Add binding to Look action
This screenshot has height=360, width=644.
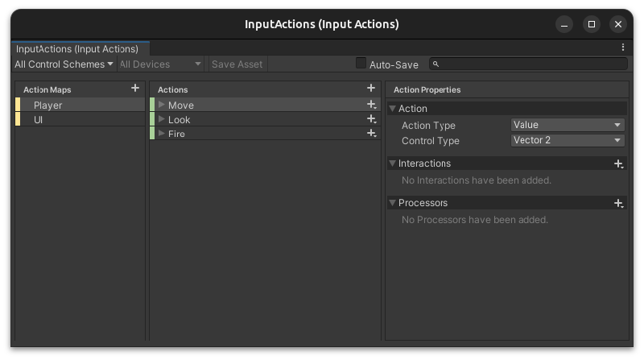pyautogui.click(x=372, y=119)
